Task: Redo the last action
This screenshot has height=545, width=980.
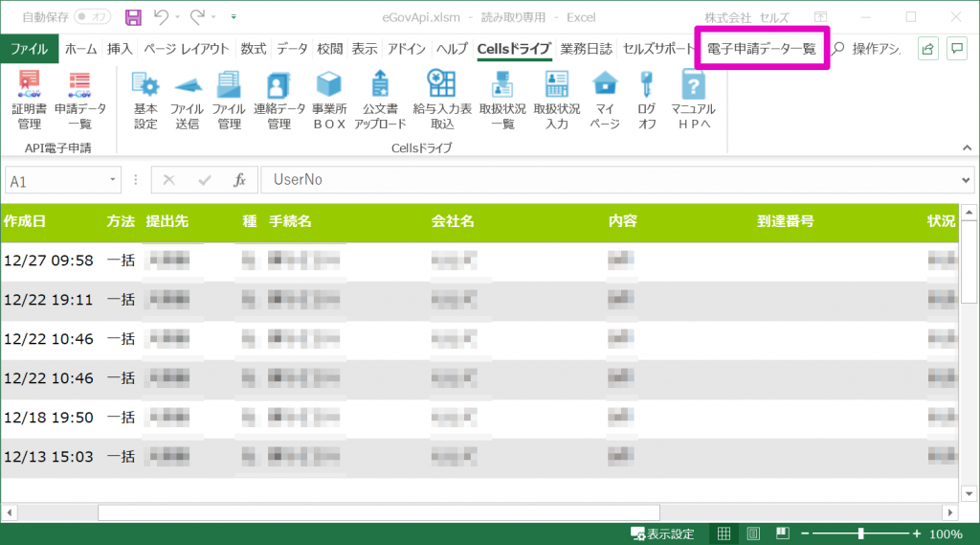Action: (197, 17)
